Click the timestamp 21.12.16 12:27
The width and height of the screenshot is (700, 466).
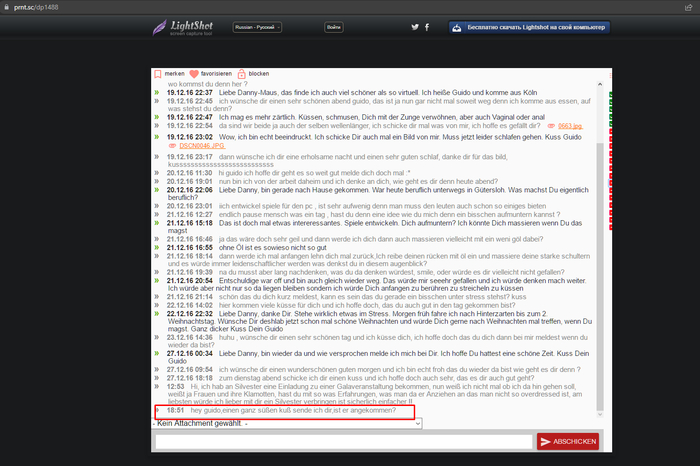pos(190,214)
